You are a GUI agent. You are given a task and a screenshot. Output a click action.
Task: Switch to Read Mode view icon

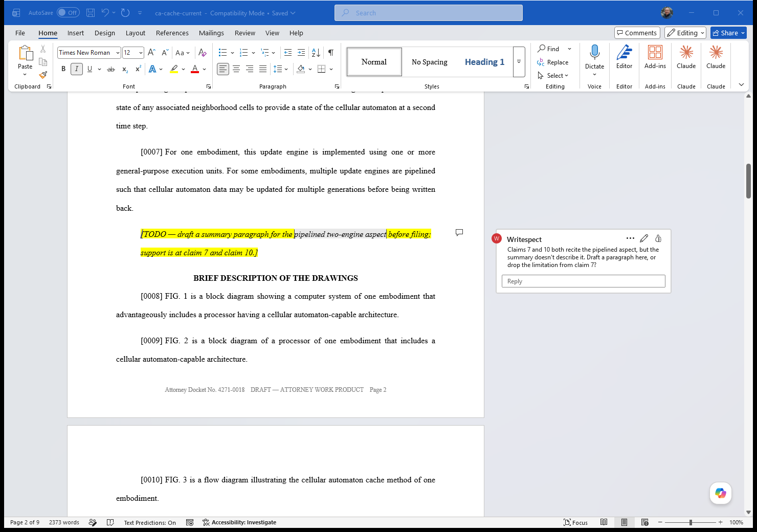click(x=604, y=522)
